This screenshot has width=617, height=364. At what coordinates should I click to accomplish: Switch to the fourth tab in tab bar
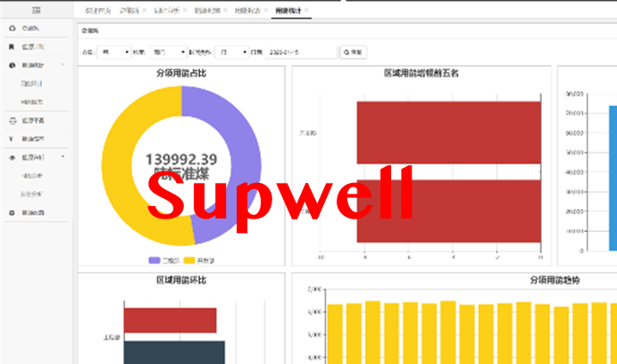[207, 11]
